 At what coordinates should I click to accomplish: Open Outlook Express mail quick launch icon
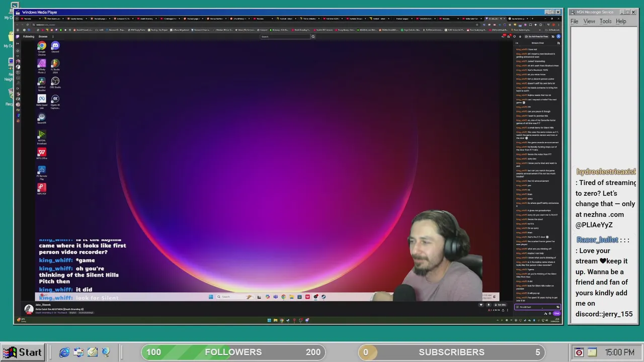[x=78, y=352]
